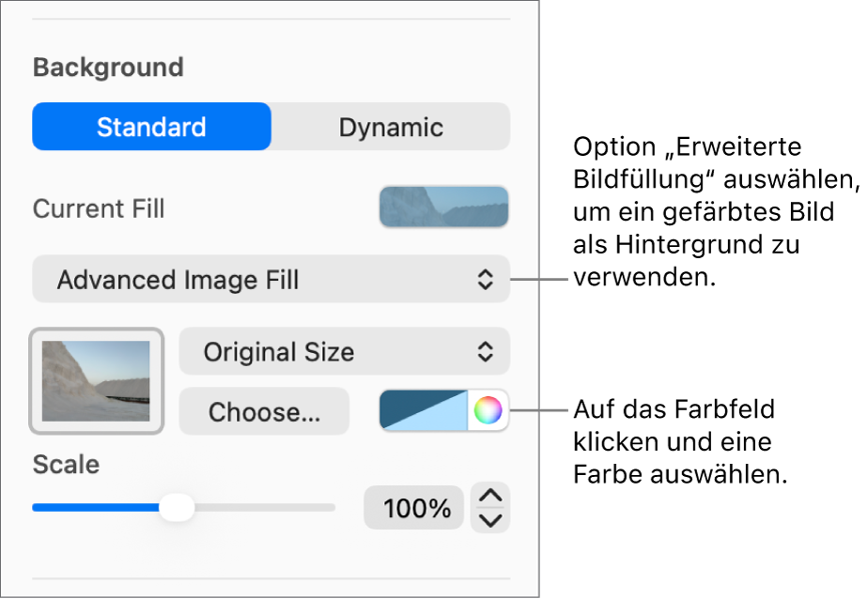
Task: Enable Standard mode for the background
Action: pos(151,127)
